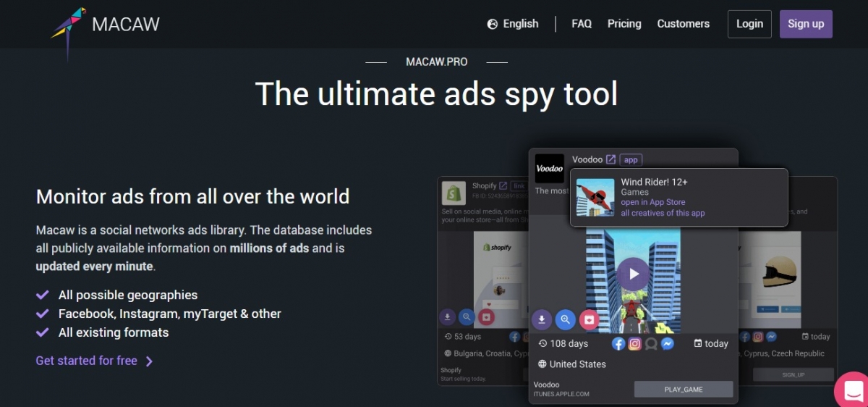The height and width of the screenshot is (407, 868).
Task: Click the Instagram icon on Voodoo card
Action: tap(635, 343)
